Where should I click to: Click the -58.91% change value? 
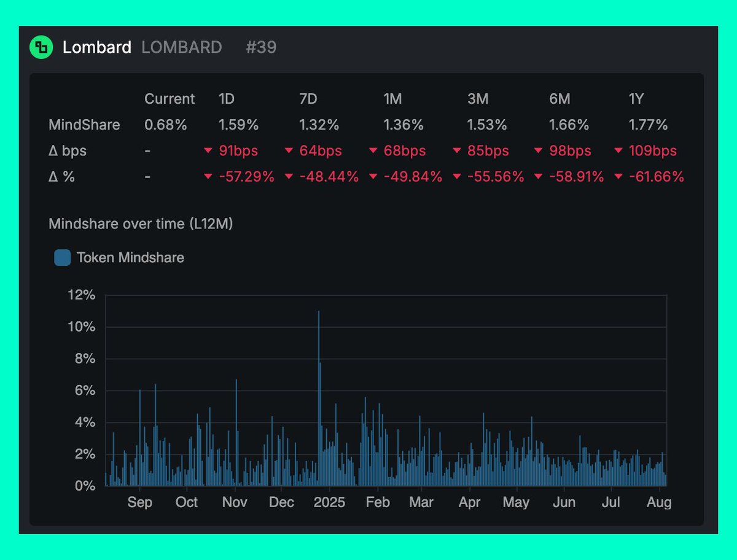(x=575, y=177)
